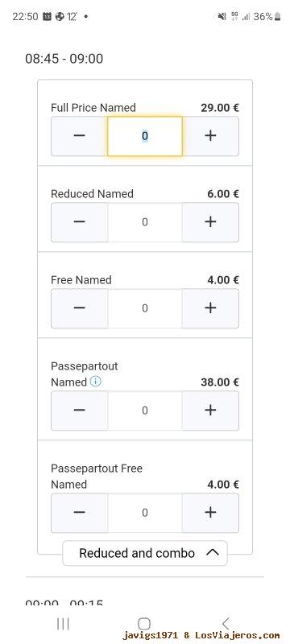Increase Full Price Named ticket quantity
The width and height of the screenshot is (290, 644).
pyautogui.click(x=210, y=136)
